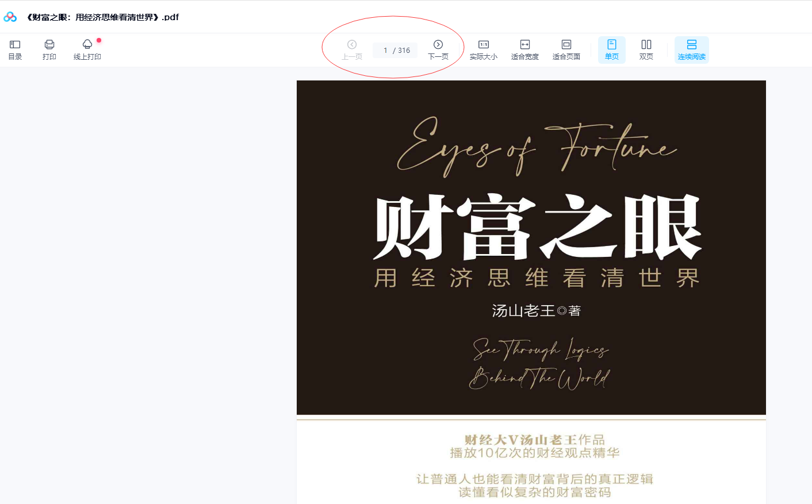Advance to the next page with 下一页
This screenshot has height=504, width=812.
point(438,49)
